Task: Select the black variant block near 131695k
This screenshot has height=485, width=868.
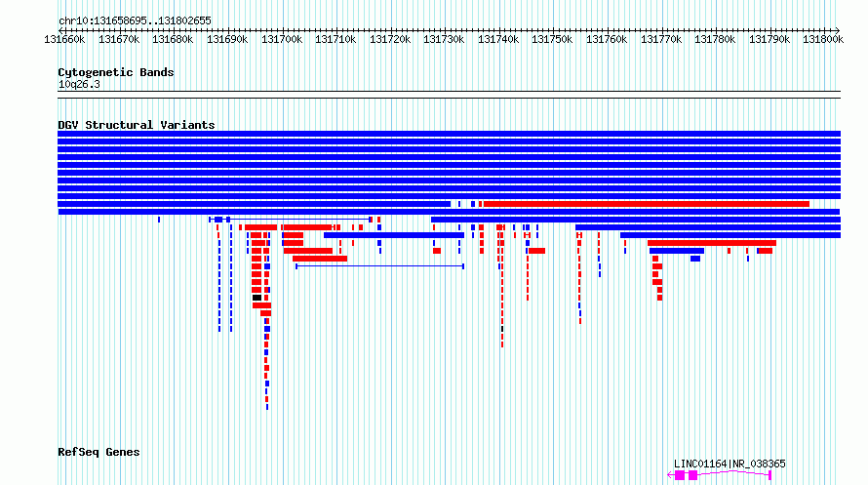Action: click(256, 298)
